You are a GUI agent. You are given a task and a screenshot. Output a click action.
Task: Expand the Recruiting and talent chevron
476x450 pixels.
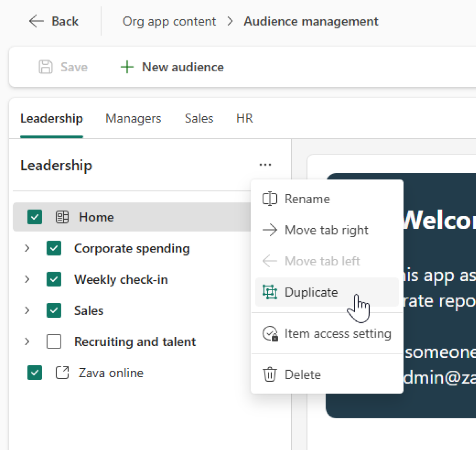[27, 342]
